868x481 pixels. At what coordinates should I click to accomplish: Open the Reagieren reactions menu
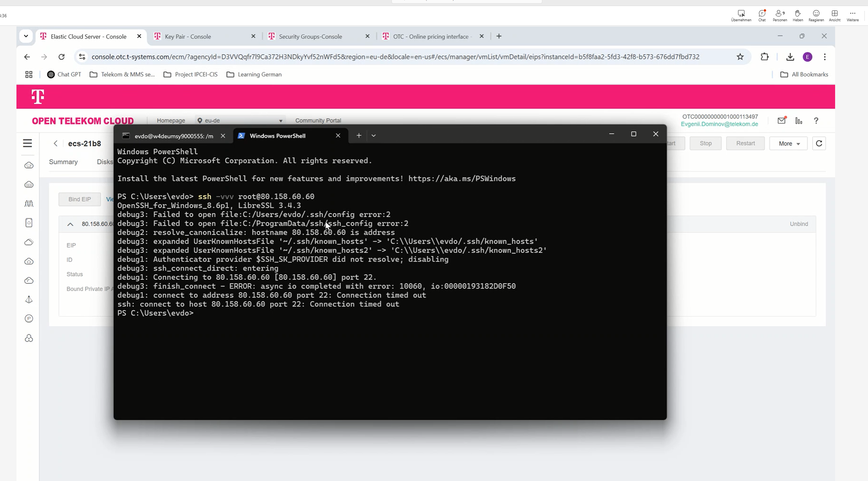point(816,15)
